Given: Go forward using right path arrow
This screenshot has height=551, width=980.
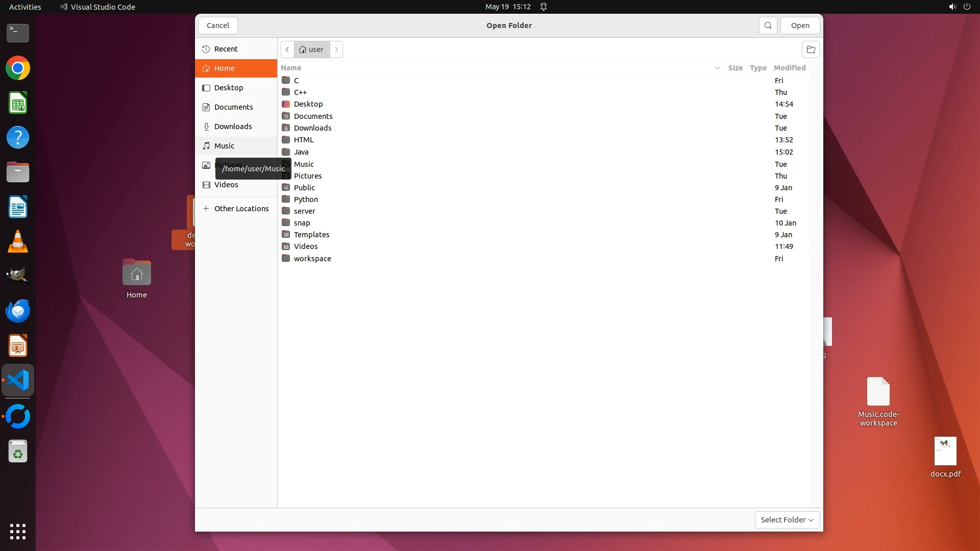Looking at the screenshot, I should point(336,49).
